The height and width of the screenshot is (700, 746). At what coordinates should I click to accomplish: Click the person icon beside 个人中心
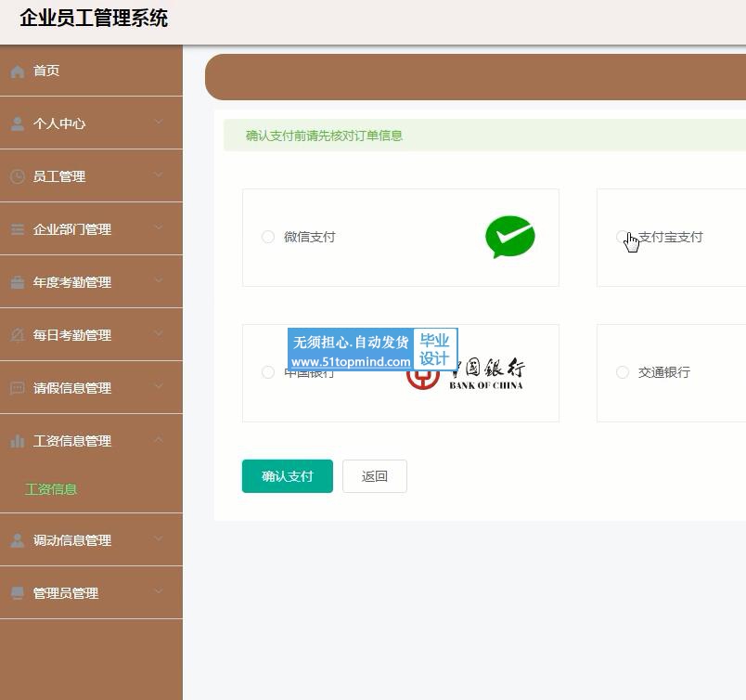point(18,123)
